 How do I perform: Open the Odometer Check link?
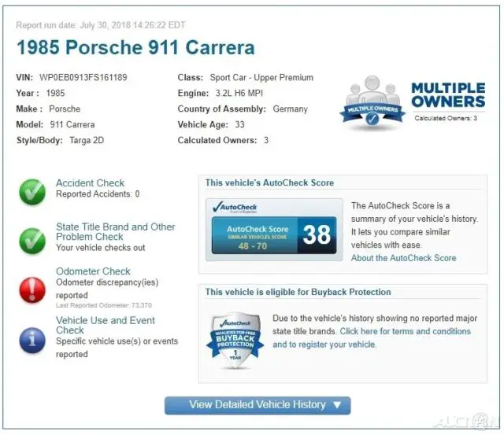pos(93,271)
